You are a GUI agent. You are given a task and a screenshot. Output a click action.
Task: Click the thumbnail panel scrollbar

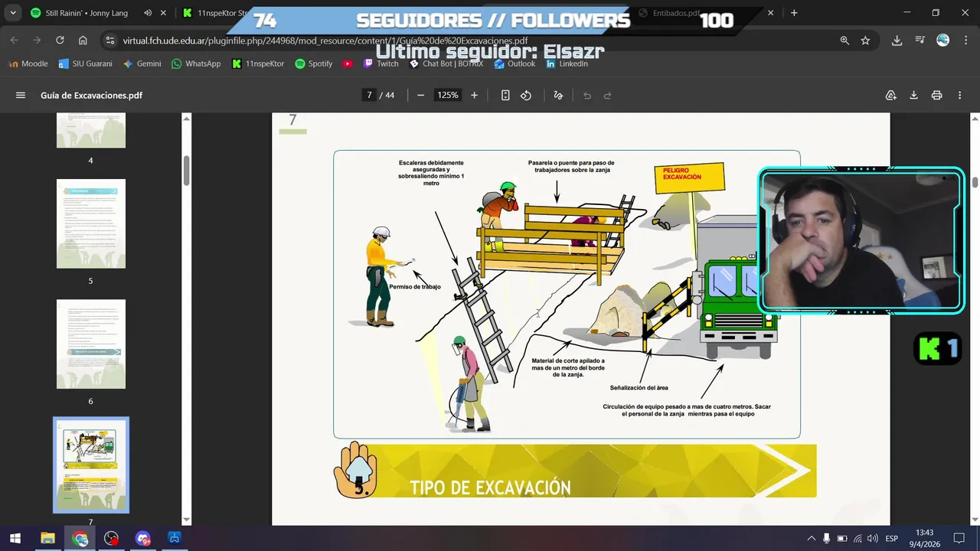186,170
